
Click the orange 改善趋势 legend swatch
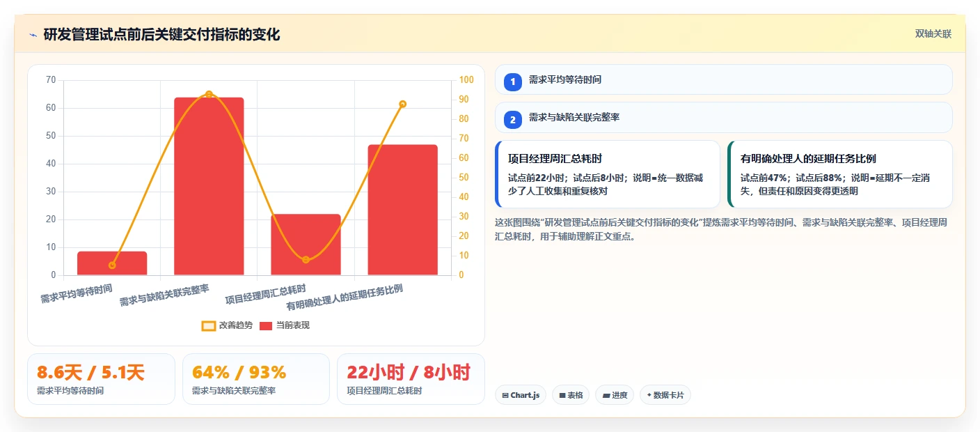209,325
